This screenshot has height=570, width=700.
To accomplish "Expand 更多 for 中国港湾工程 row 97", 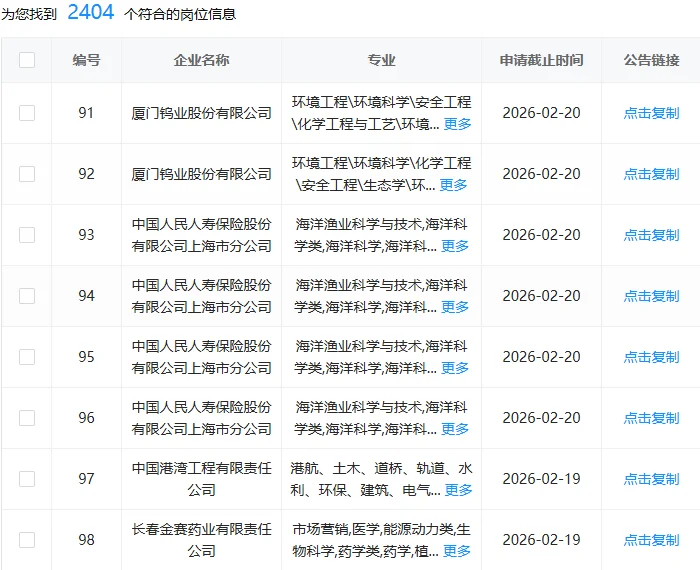I will pyautogui.click(x=458, y=490).
